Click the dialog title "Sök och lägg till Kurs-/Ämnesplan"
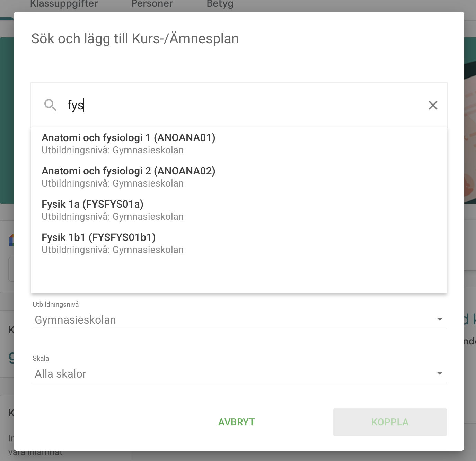 [135, 39]
